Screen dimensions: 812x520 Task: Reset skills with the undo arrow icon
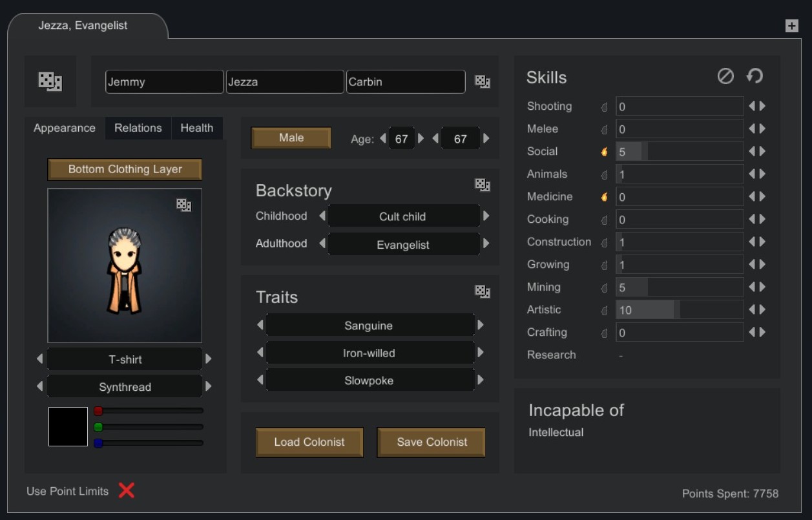click(755, 76)
